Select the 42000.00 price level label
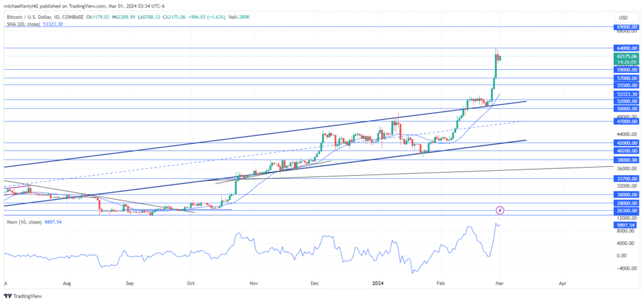644x303 pixels. pyautogui.click(x=627, y=143)
